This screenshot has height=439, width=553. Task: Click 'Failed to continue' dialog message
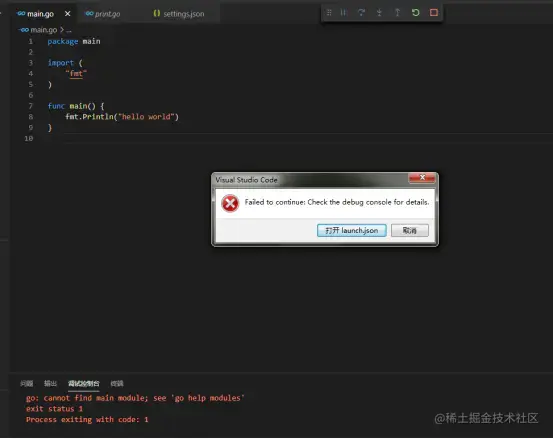coord(337,202)
